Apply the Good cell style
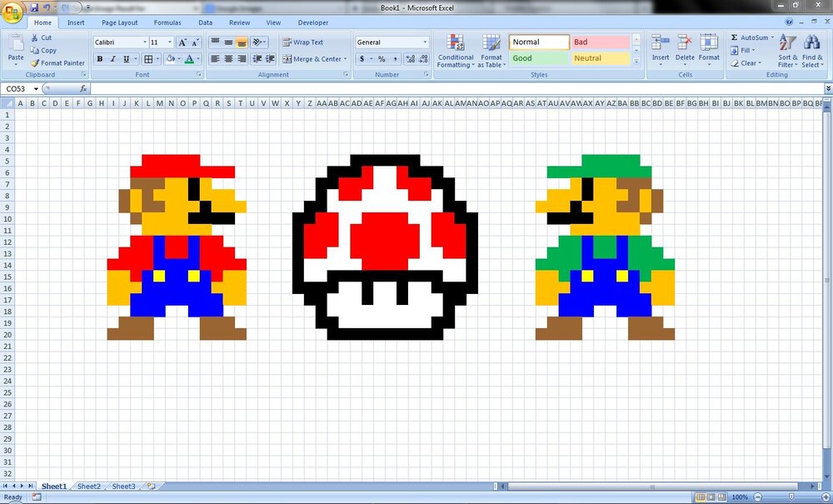833x504 pixels. [539, 58]
